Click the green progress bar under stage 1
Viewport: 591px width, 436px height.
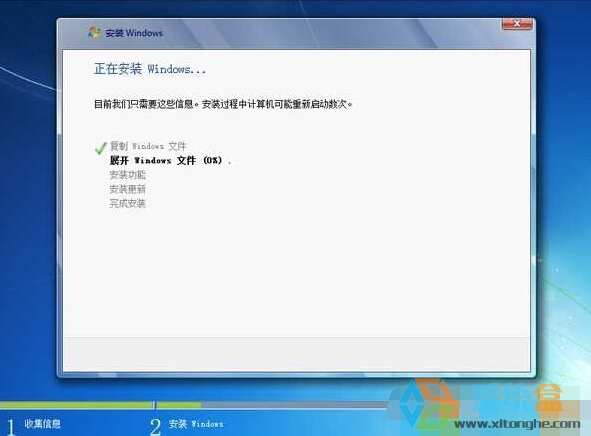(77, 405)
